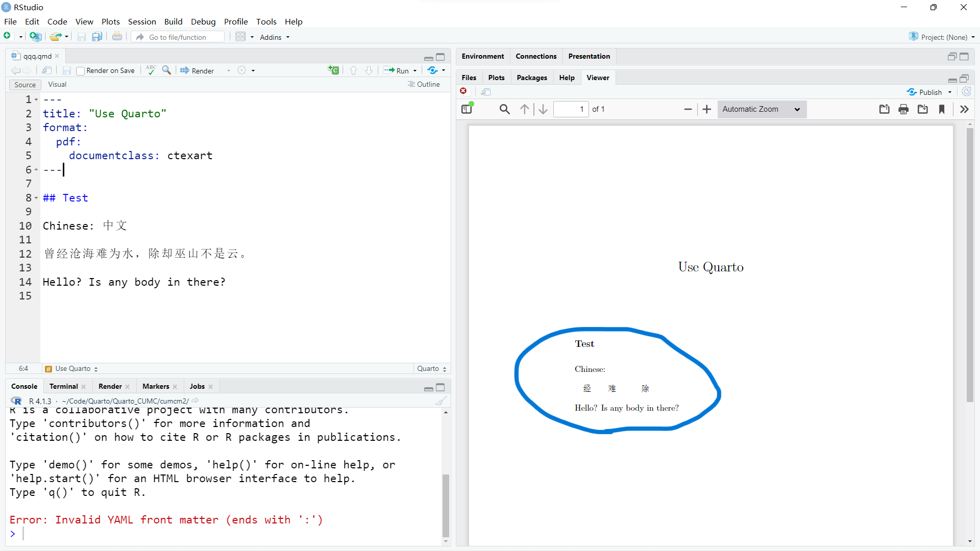Toggle the PDF sidebar panel
Viewport: 980px width, 551px height.
pyautogui.click(x=467, y=109)
